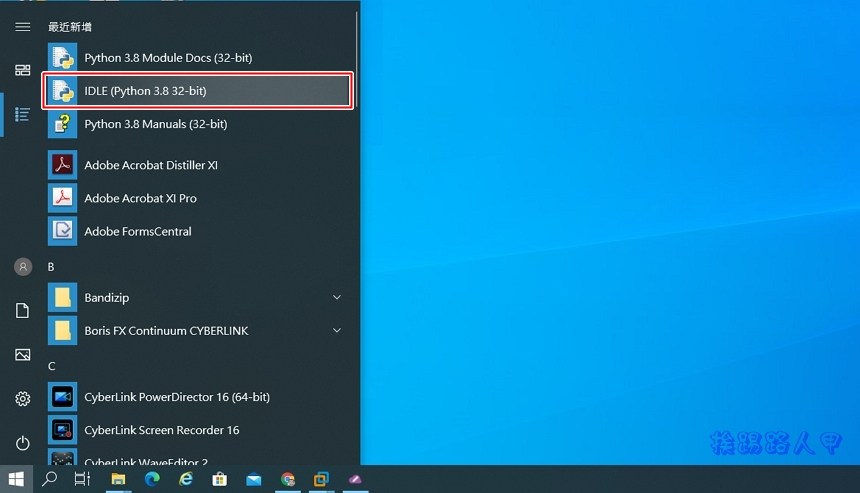Screen dimensions: 860x493
Task: Click the Adobe Acrobat XI Pro icon
Action: click(x=63, y=198)
